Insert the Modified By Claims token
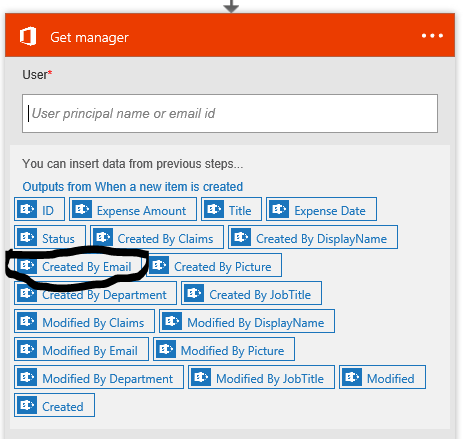Screen dimensions: 475x439 click(84, 321)
